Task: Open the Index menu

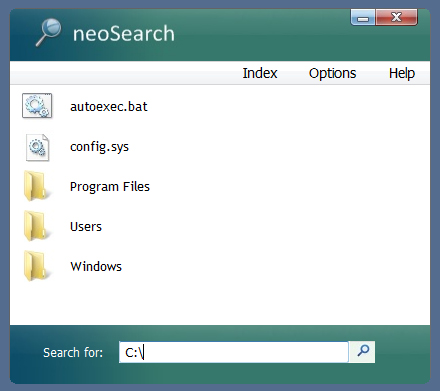Action: [260, 73]
